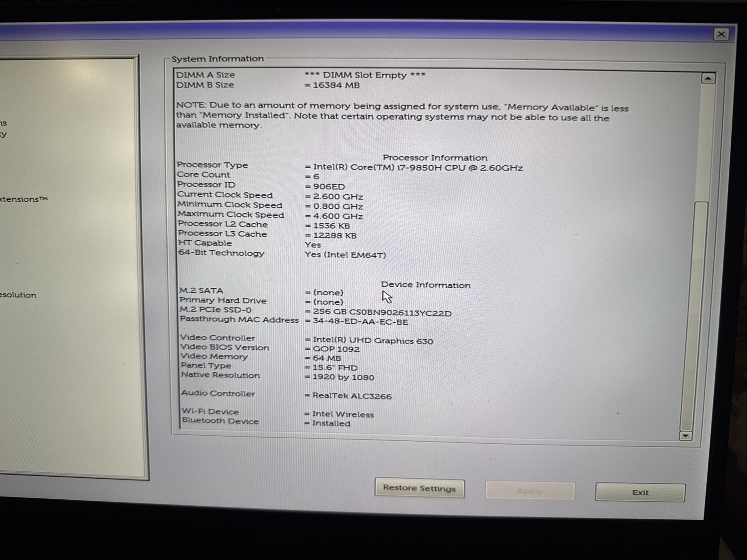Click the 'Processor Information' heading
Screen dimensions: 747x560
(435, 158)
